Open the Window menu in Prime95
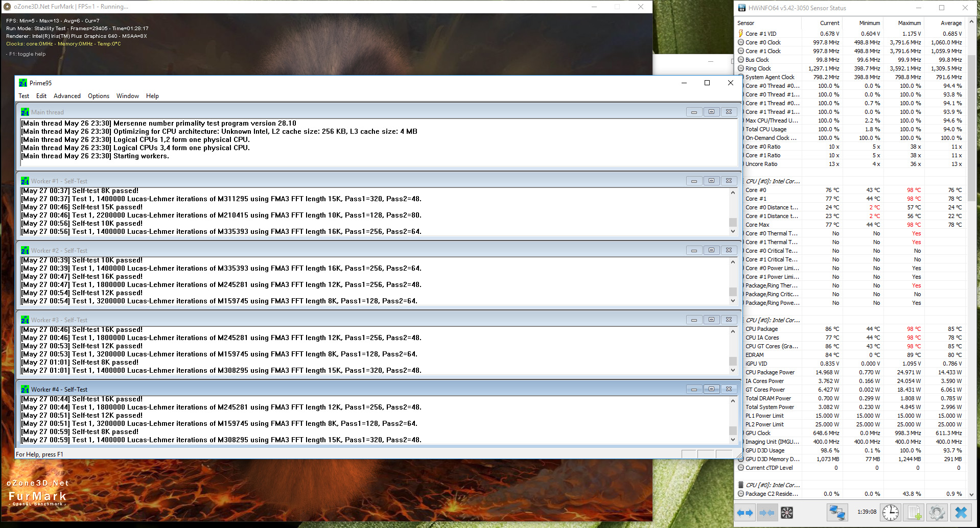The image size is (980, 528). pyautogui.click(x=128, y=96)
